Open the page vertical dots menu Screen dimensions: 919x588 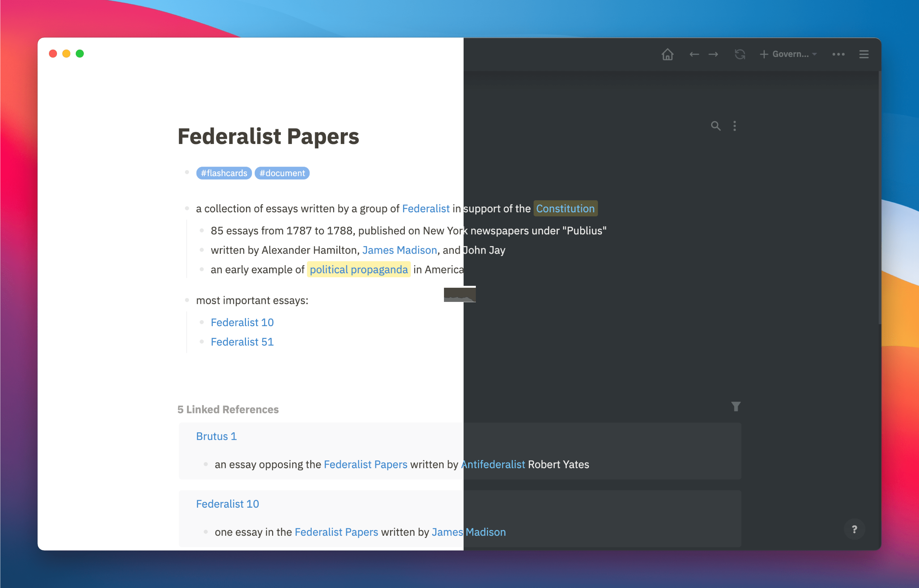coord(735,125)
